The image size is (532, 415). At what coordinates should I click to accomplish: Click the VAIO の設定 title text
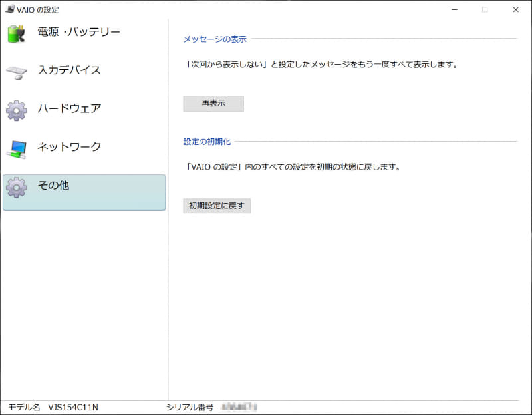pyautogui.click(x=37, y=10)
